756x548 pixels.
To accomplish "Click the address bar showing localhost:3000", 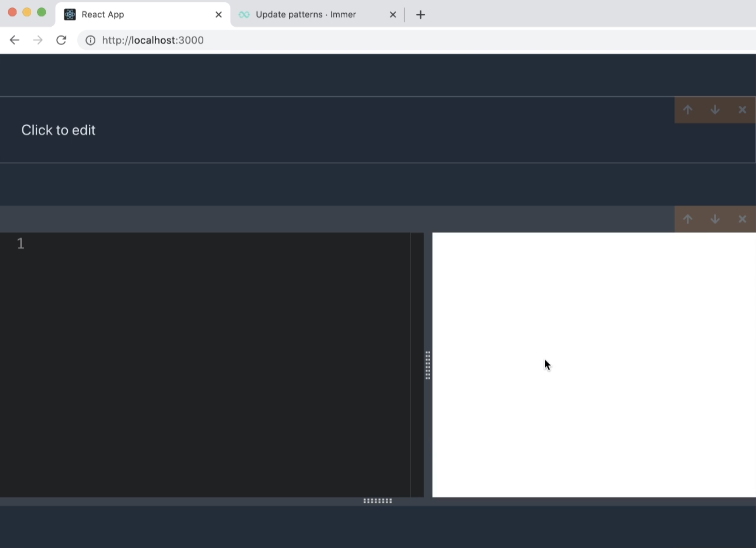I will click(x=300, y=40).
